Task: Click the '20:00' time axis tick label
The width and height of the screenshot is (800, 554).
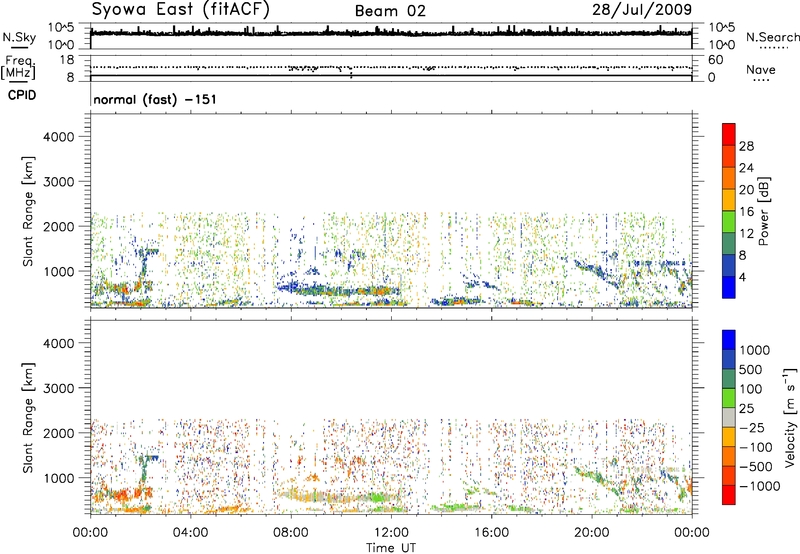Action: coord(592,533)
